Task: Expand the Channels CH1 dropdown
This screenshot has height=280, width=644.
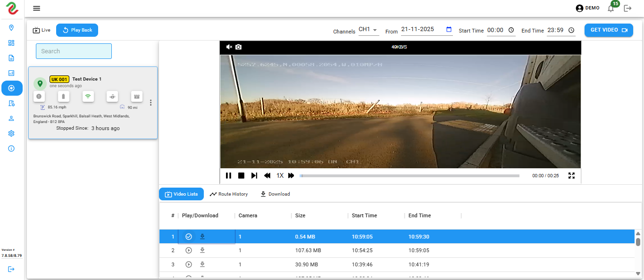Action: (x=368, y=30)
